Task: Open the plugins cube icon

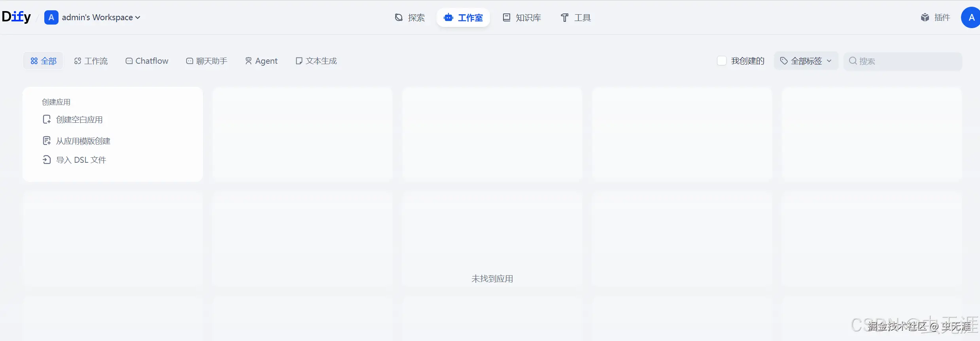Action: (x=925, y=17)
